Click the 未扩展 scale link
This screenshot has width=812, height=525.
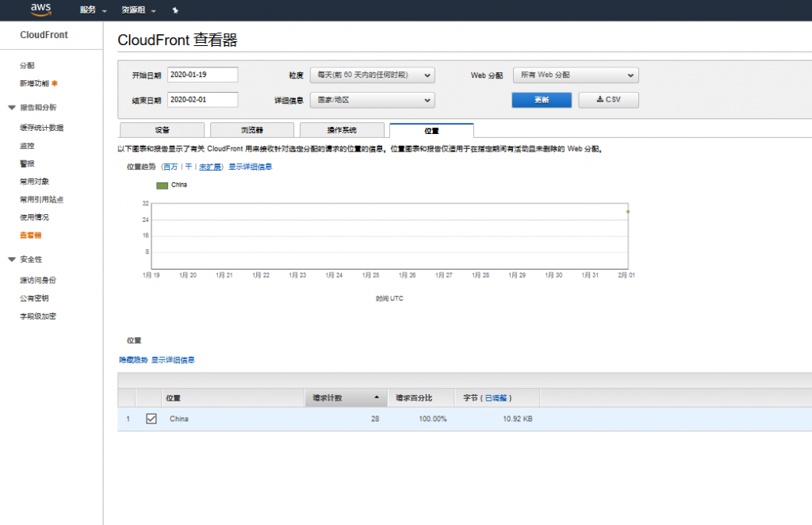click(x=209, y=167)
